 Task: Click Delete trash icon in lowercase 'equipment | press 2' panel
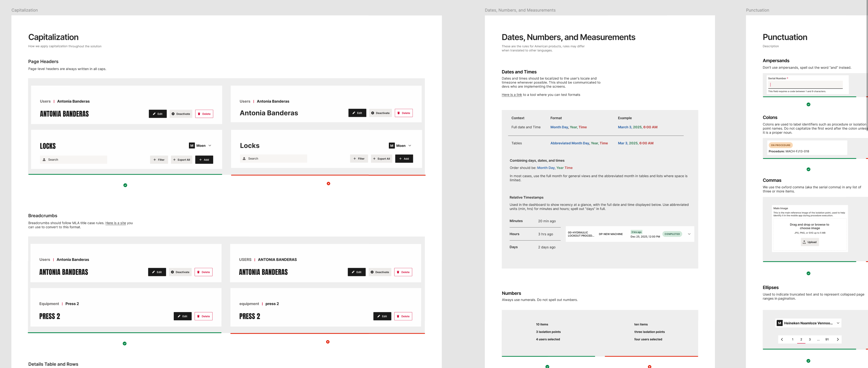pos(398,316)
